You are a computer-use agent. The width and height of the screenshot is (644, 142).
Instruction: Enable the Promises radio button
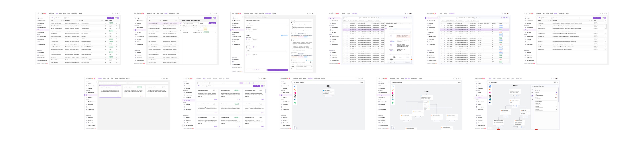[247, 55]
